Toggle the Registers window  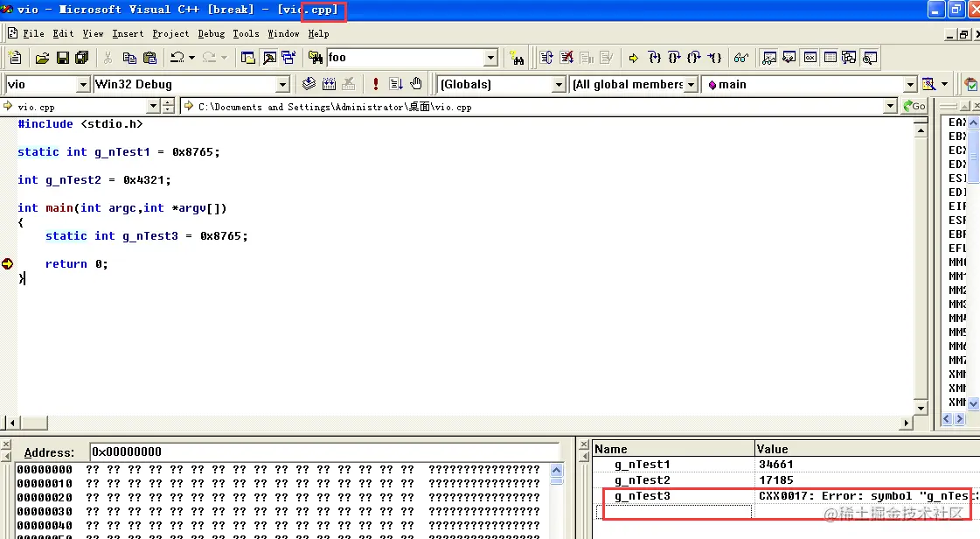click(810, 58)
